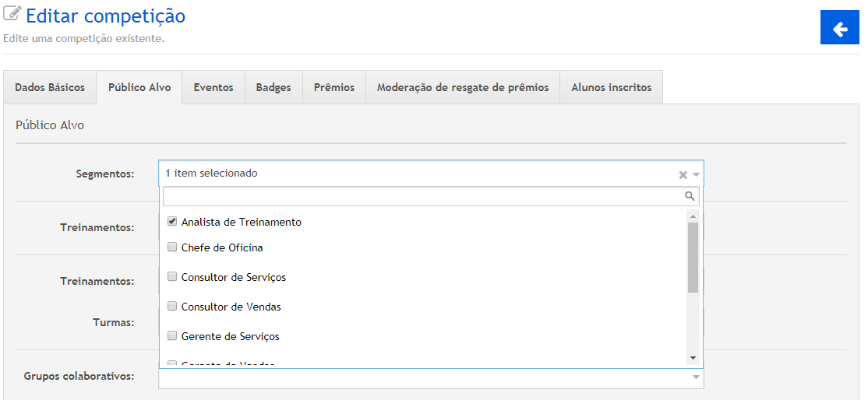Go to the Badges tab

pyautogui.click(x=273, y=87)
